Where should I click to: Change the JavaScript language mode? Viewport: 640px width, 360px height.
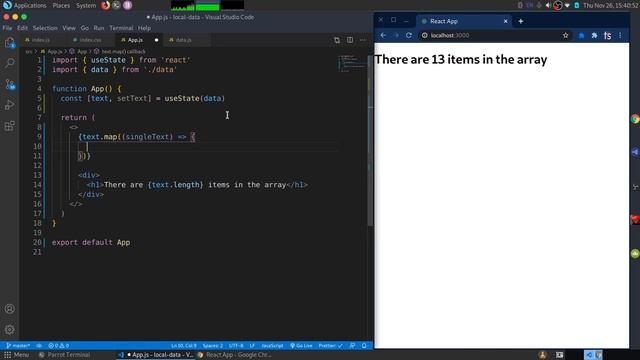click(x=272, y=346)
